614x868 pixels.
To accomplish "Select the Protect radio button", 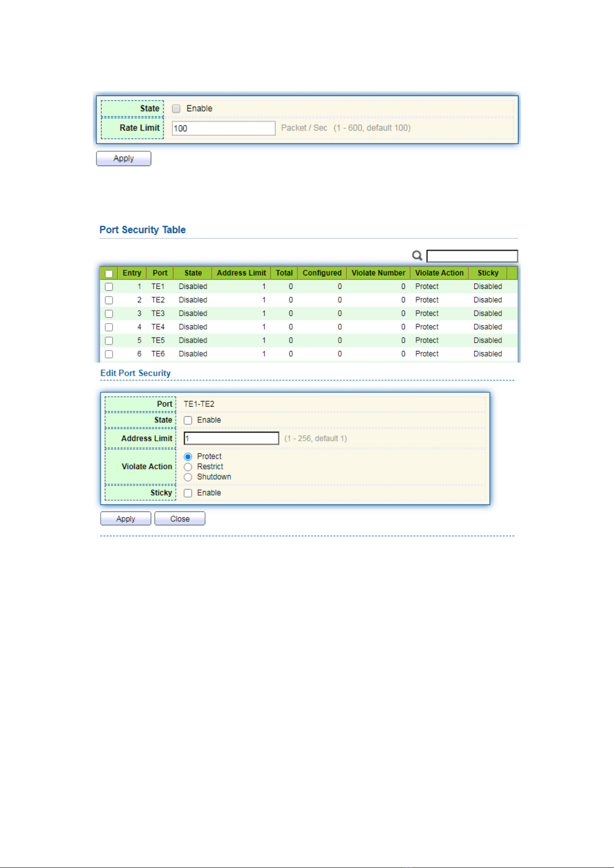I will [188, 457].
